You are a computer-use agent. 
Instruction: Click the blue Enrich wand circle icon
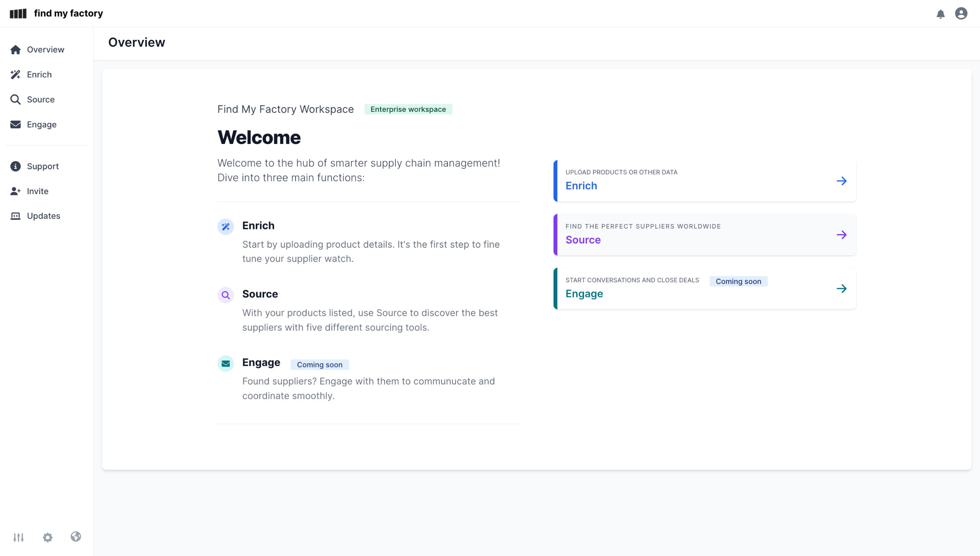225,227
